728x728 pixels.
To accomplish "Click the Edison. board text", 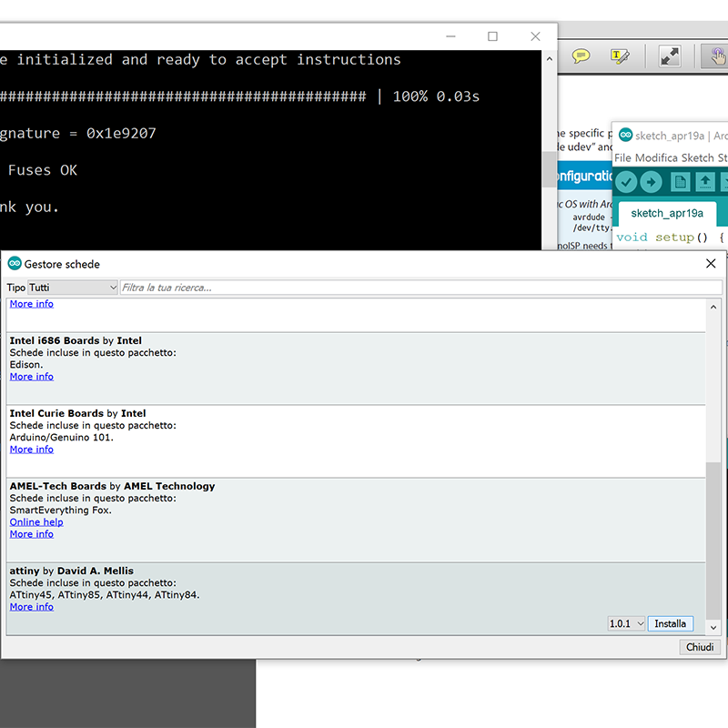I will (x=26, y=365).
